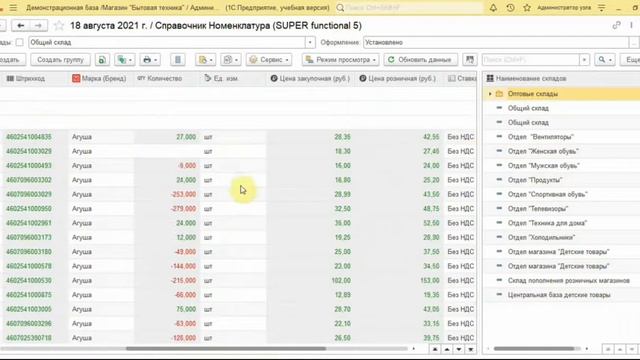Click the barcode list toolbar icon
The height and width of the screenshot is (360, 640).
coord(178,60)
